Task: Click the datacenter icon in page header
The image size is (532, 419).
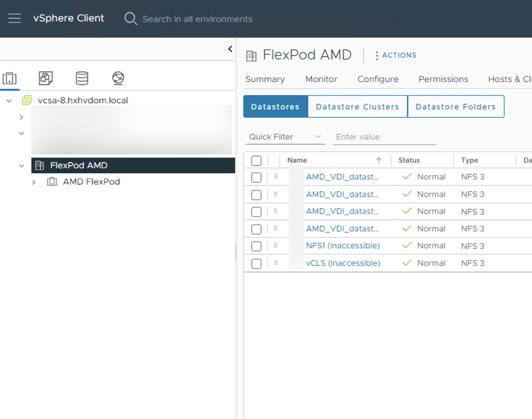Action: pos(251,56)
